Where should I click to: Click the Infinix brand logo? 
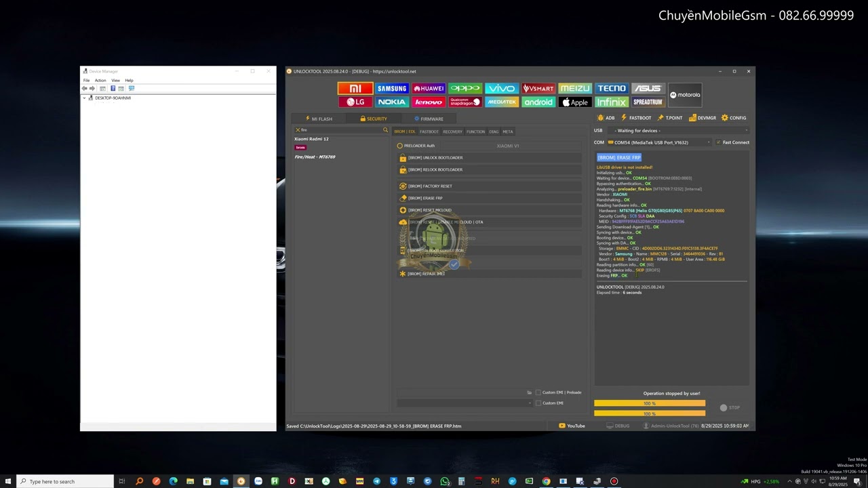point(612,102)
